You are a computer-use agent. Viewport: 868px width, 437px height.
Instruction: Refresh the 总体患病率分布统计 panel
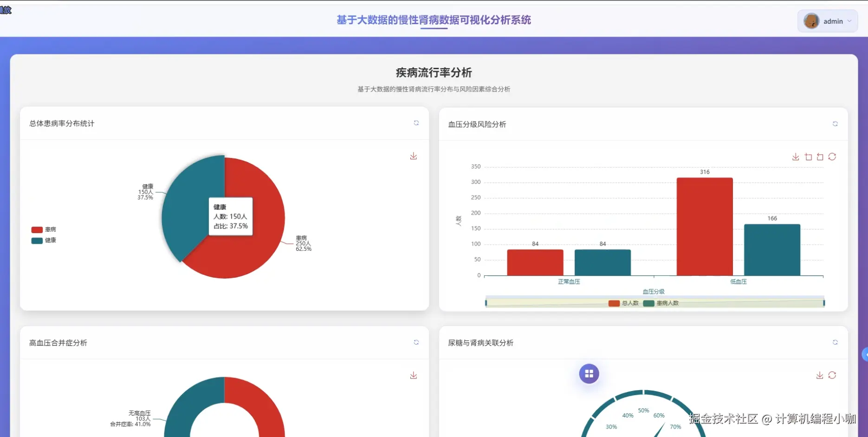click(x=416, y=123)
